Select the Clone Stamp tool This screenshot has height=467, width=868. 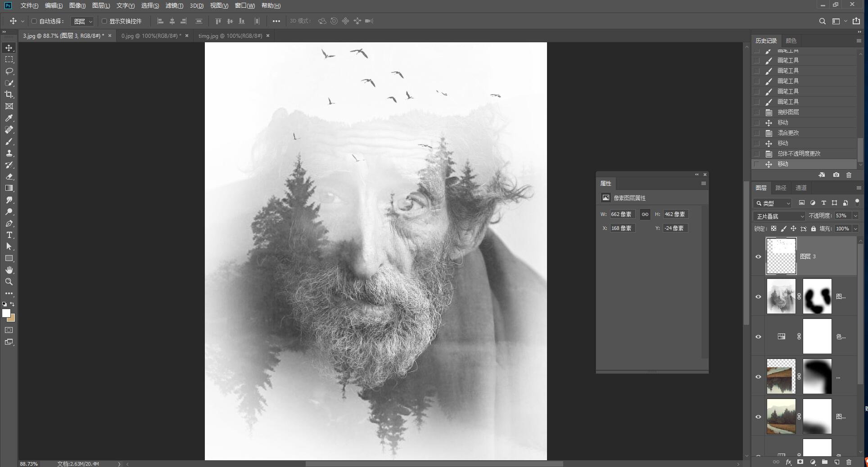9,153
